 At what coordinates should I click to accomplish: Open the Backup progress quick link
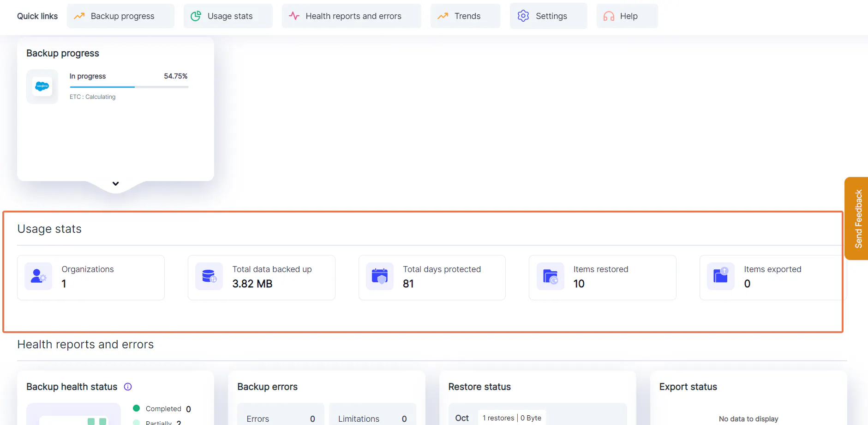click(x=120, y=16)
